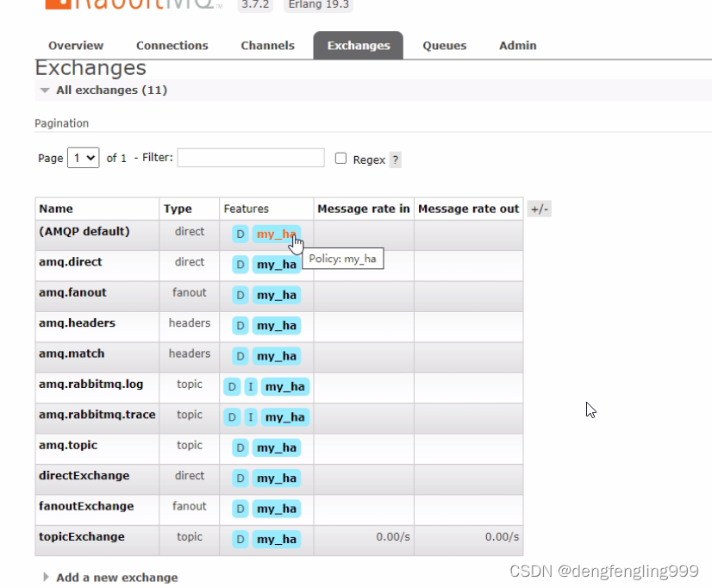Viewport: 712px width, 588px height.
Task: Click the I internal icon on amq.rabbitmq.log
Action: pos(249,386)
